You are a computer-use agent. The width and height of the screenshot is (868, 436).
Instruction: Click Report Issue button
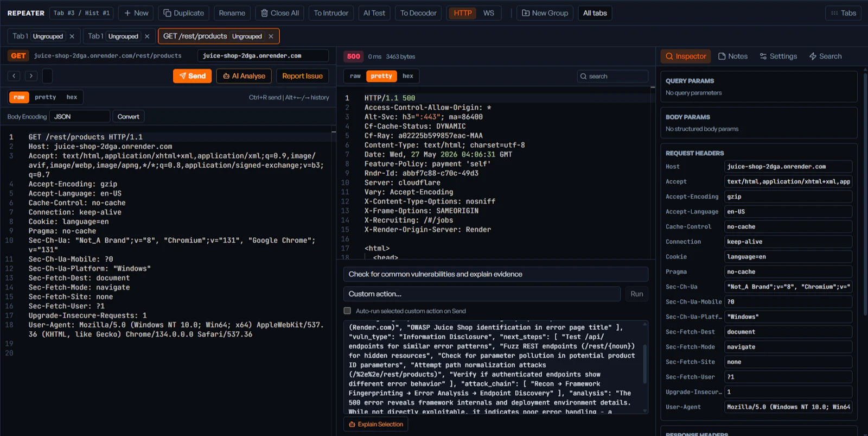[x=302, y=76]
